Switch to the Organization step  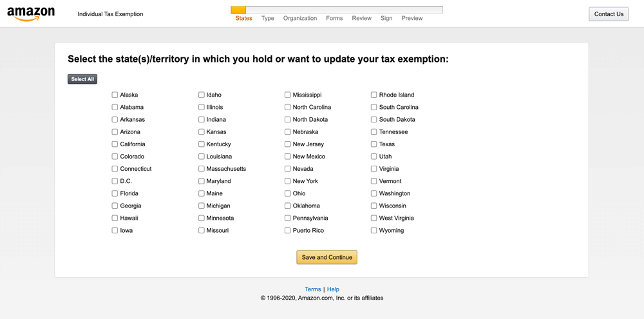tap(300, 18)
